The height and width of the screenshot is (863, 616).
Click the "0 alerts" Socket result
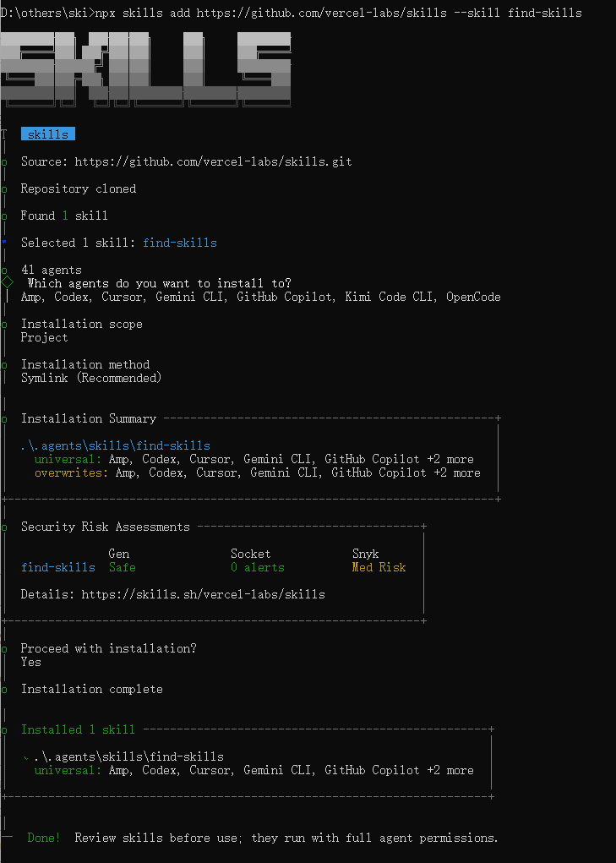pos(258,567)
